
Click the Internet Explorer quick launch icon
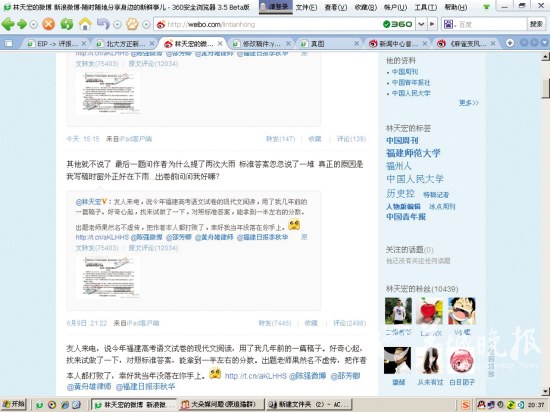pyautogui.click(x=65, y=405)
